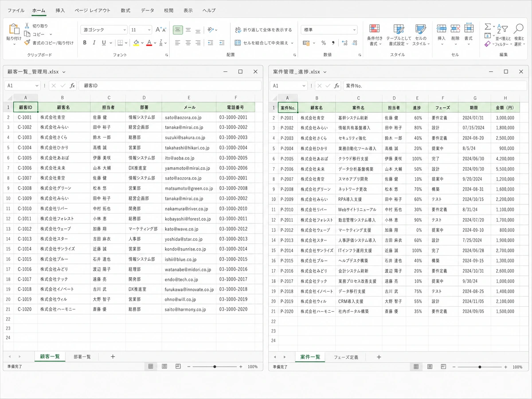This screenshot has width=532, height=399.
Task: Switch 顧客一覧_管理用 window to Page Layout view
Action: click(164, 367)
